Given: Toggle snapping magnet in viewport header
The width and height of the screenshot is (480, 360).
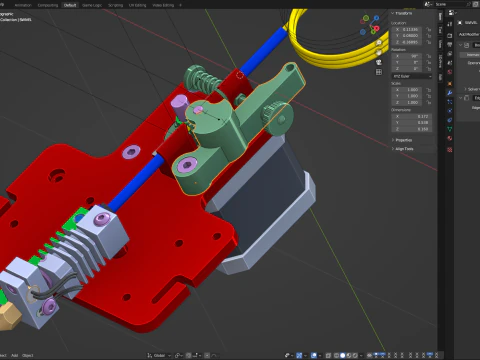Looking at the screenshot, I should (x=189, y=355).
